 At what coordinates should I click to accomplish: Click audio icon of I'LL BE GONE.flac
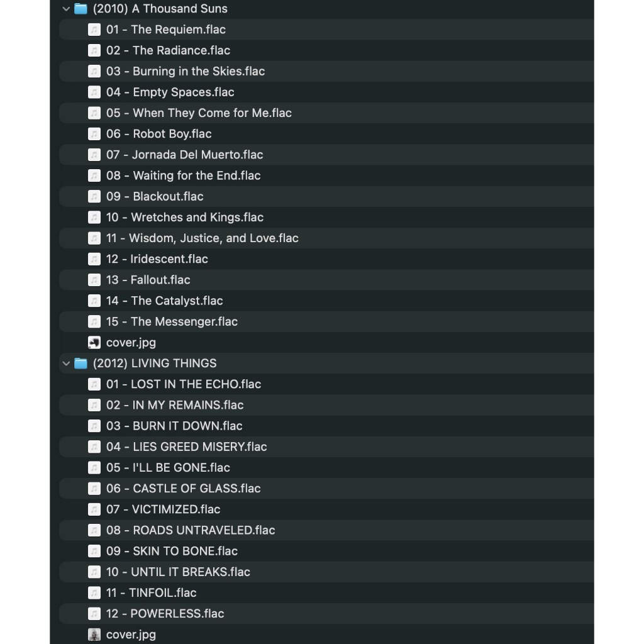(94, 468)
